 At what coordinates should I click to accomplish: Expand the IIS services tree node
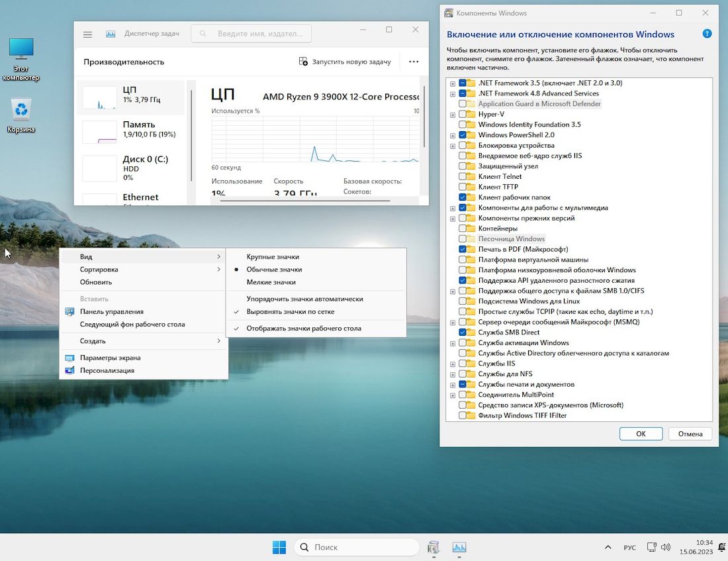pyautogui.click(x=453, y=364)
